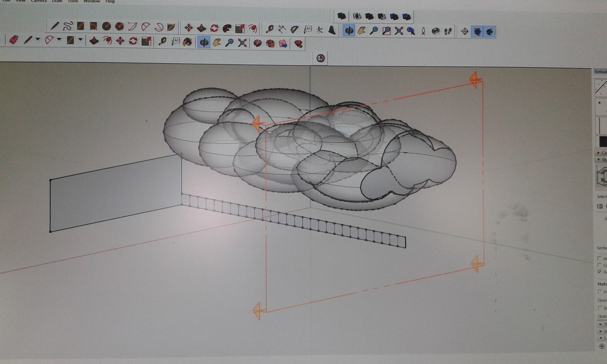The image size is (607, 364).
Task: Select the Look Around eye tool
Action: pyautogui.click(x=435, y=31)
